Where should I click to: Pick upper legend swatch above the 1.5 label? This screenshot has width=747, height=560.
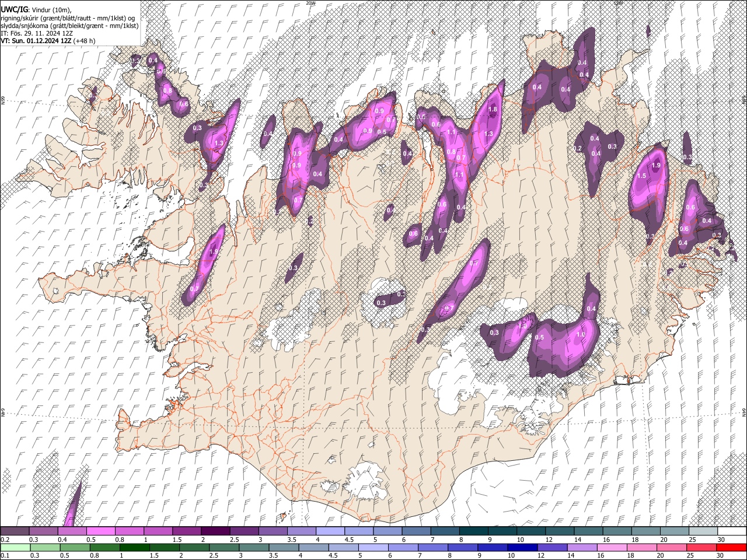[187, 531]
